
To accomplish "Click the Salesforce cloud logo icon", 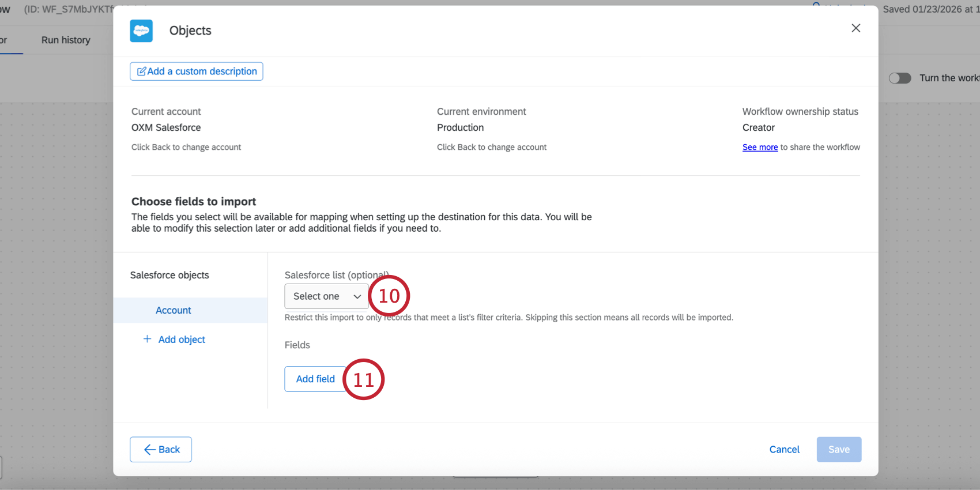I will click(x=141, y=31).
